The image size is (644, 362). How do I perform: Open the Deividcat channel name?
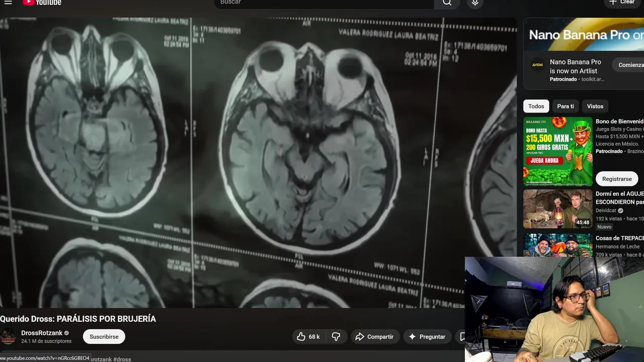606,211
